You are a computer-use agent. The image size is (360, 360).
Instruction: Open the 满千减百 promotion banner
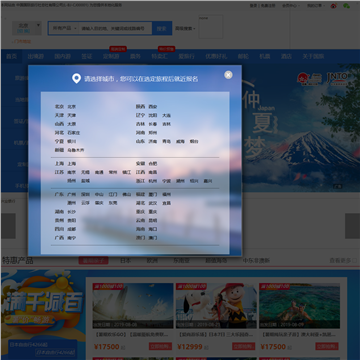(x=43, y=315)
